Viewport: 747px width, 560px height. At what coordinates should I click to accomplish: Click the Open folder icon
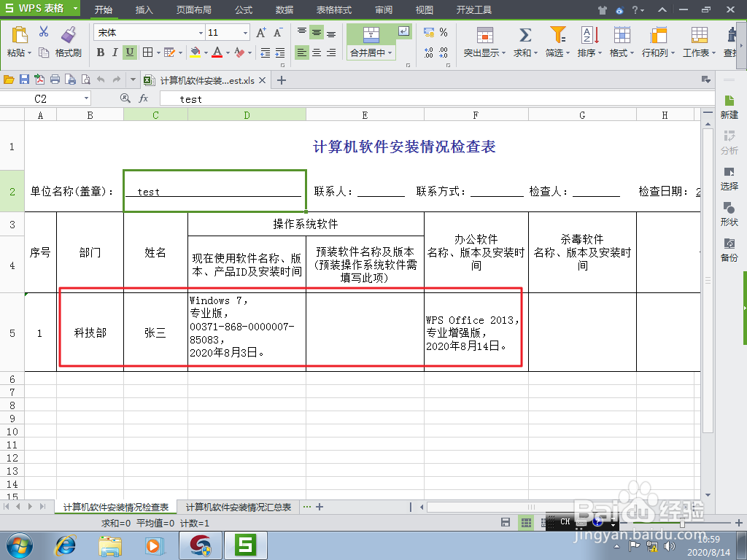pyautogui.click(x=9, y=79)
